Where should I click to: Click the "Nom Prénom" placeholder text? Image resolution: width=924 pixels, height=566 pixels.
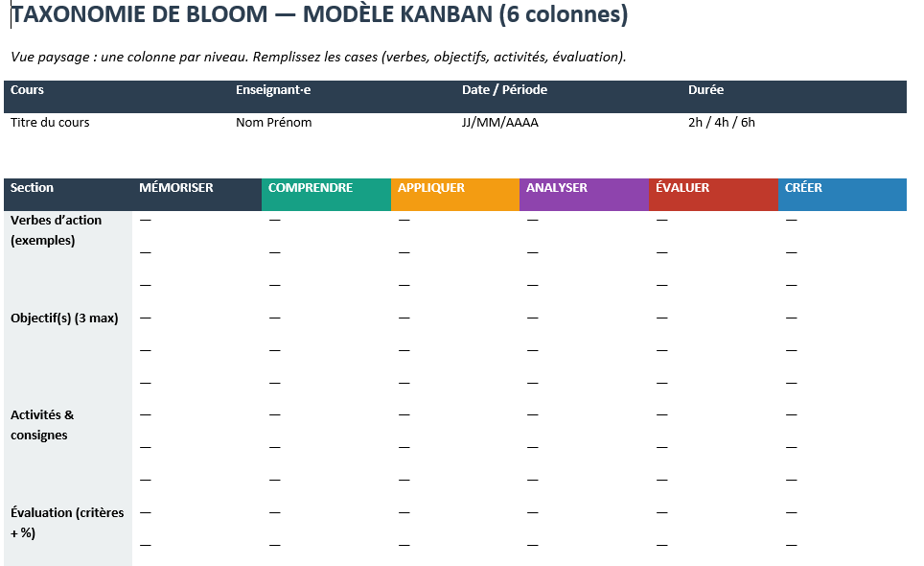273,123
